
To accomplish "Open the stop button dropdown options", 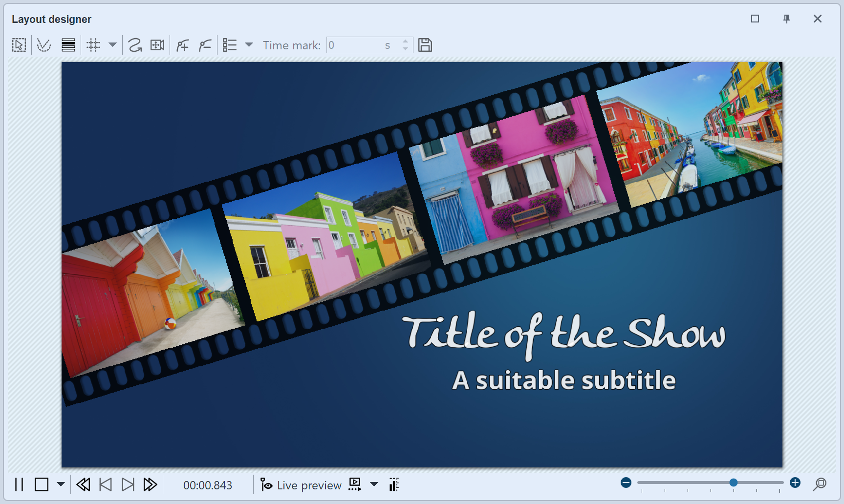I will tap(60, 485).
